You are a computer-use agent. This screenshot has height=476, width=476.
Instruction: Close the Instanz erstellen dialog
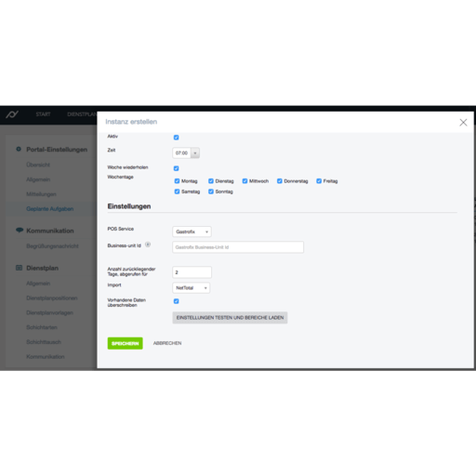tap(463, 123)
